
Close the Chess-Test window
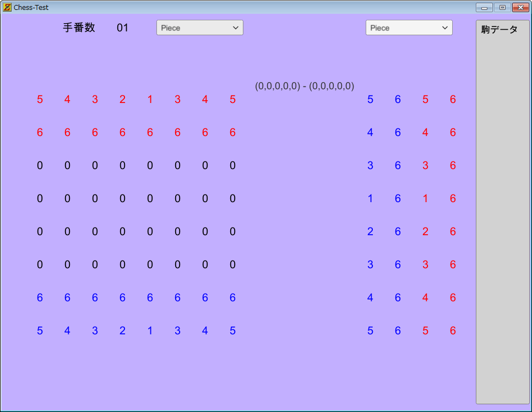[x=520, y=8]
